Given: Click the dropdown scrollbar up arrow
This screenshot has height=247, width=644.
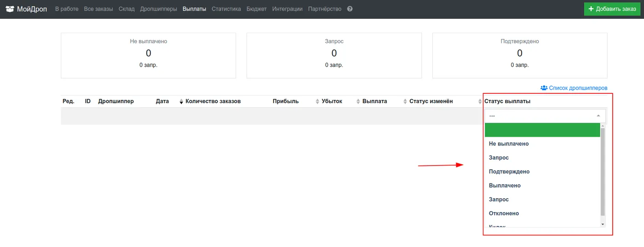Looking at the screenshot, I should point(603,126).
